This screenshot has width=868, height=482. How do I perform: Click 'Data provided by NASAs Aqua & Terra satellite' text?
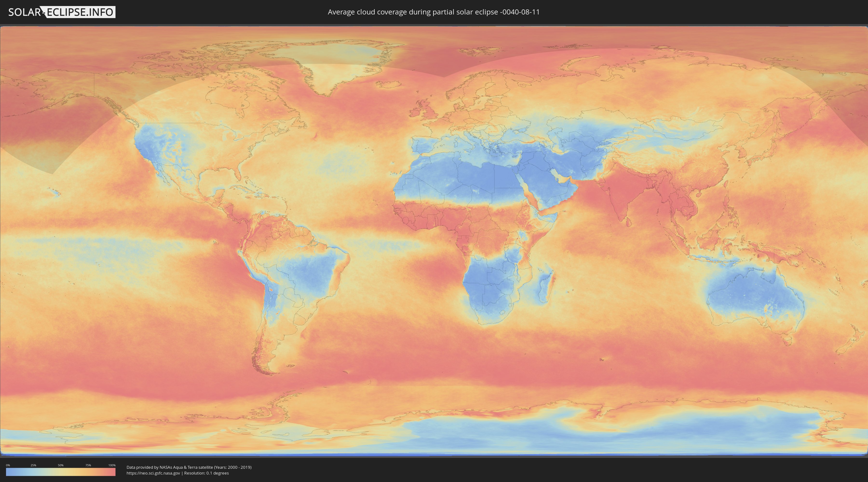[x=170, y=467]
